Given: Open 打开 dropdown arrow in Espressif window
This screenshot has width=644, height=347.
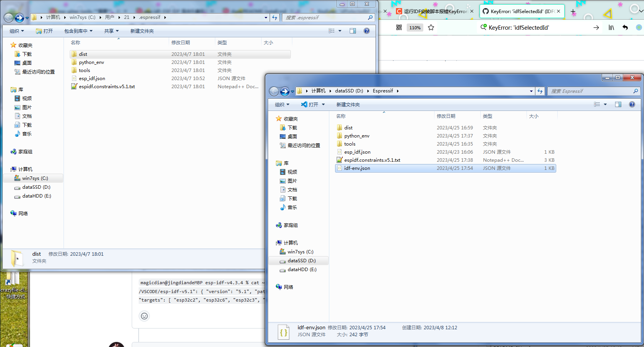Looking at the screenshot, I should point(323,104).
